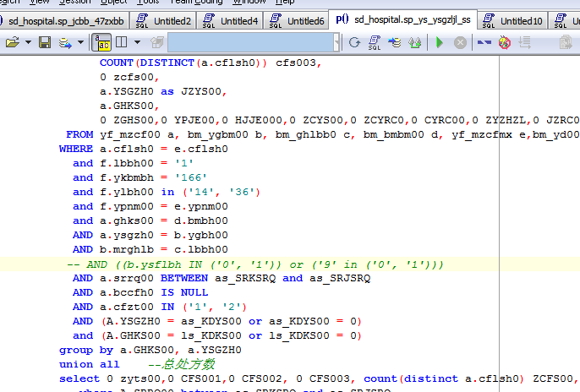The image size is (580, 392).
Task: Click the BETWEEN keyword in srrq00 line
Action: click(184, 278)
